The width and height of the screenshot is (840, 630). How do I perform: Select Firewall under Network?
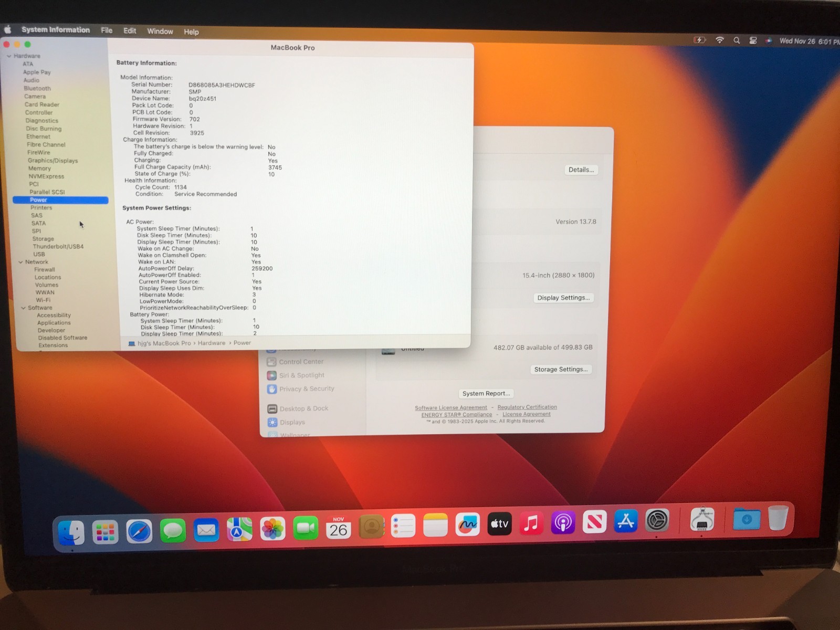coord(45,270)
